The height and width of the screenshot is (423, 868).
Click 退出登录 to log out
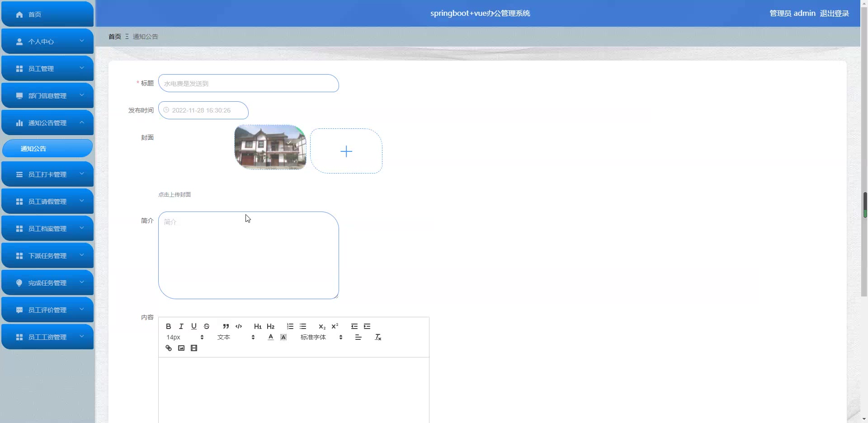click(834, 14)
